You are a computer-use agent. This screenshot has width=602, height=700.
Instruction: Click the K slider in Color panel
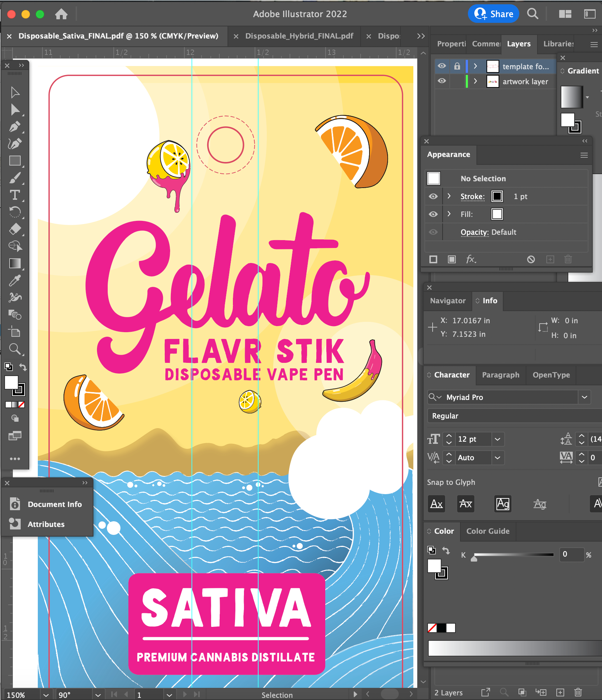click(x=514, y=555)
